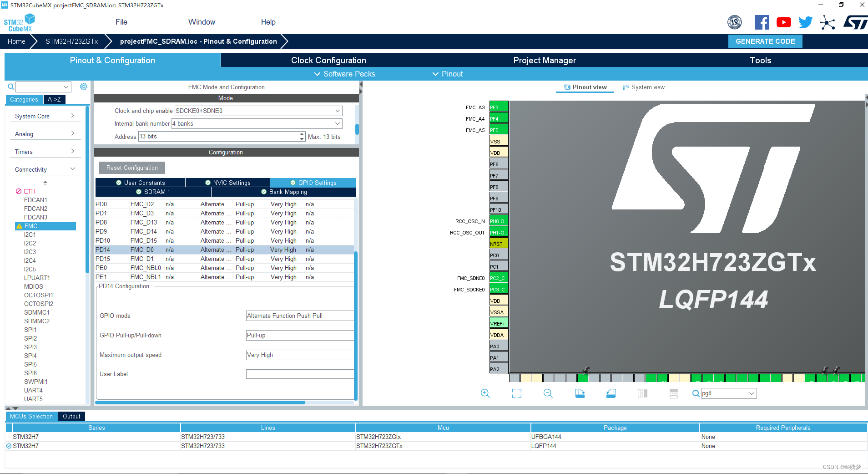Open the pin search pg8 dropdown
This screenshot has width=868, height=474.
(752, 393)
